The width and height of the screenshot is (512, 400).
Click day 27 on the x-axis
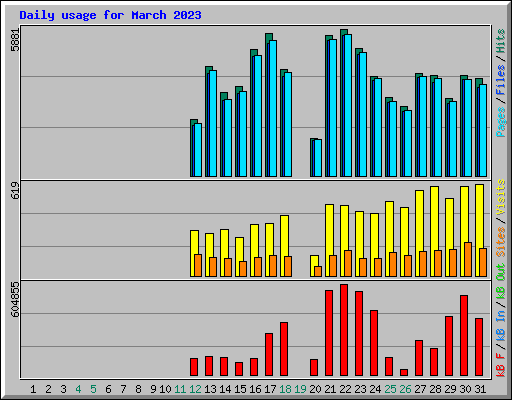(x=420, y=389)
